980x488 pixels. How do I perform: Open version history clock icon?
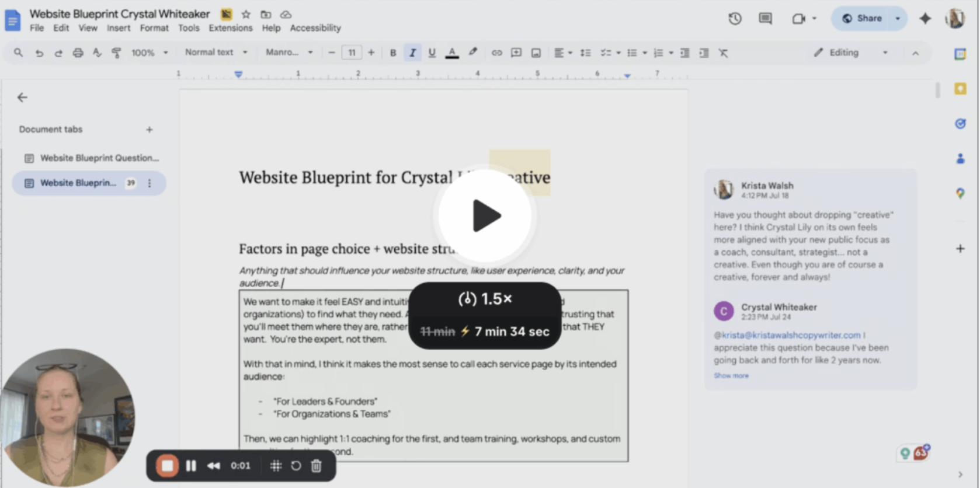[x=735, y=19]
